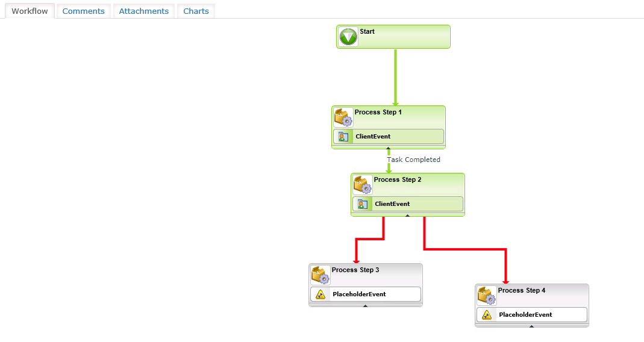The image size is (644, 342).
Task: Select PlaceholderEvent text in Process Step 3
Action: coord(359,294)
